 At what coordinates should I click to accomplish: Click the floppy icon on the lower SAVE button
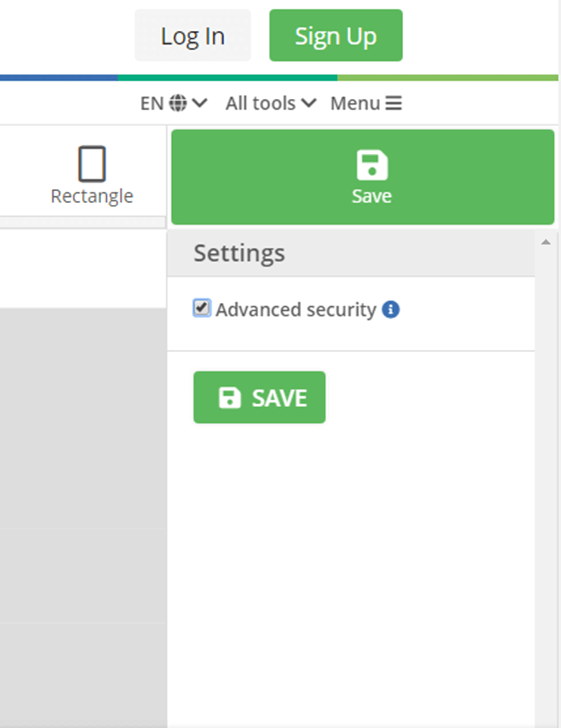229,398
